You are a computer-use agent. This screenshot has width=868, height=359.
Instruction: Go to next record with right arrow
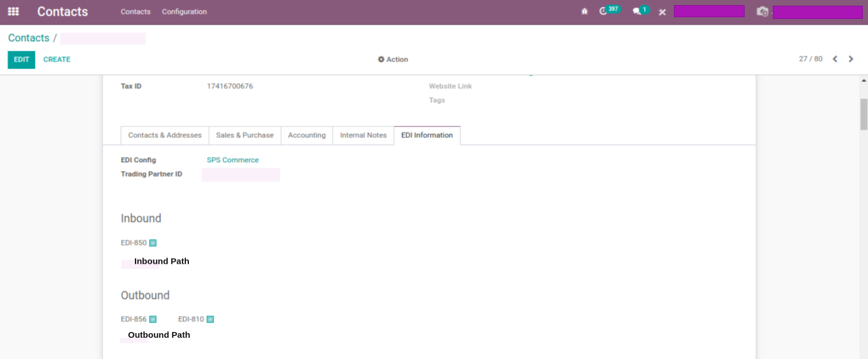pos(851,58)
